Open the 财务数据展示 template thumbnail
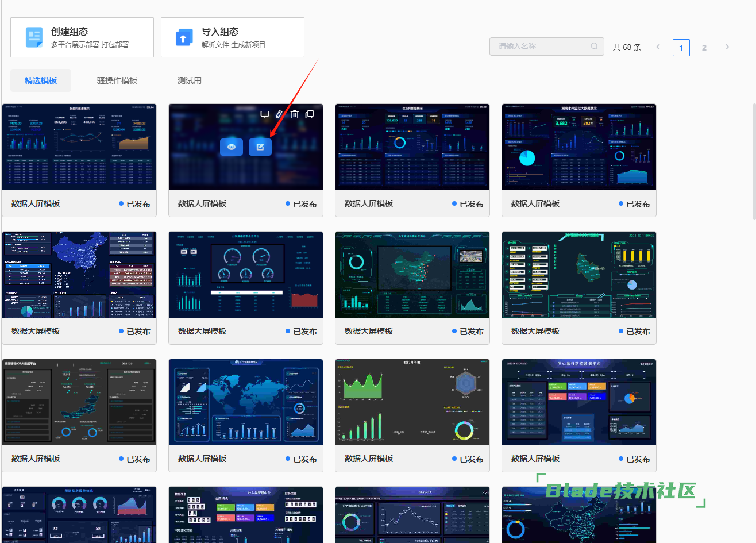Viewport: 756px width, 543px height. pyautogui.click(x=79, y=147)
